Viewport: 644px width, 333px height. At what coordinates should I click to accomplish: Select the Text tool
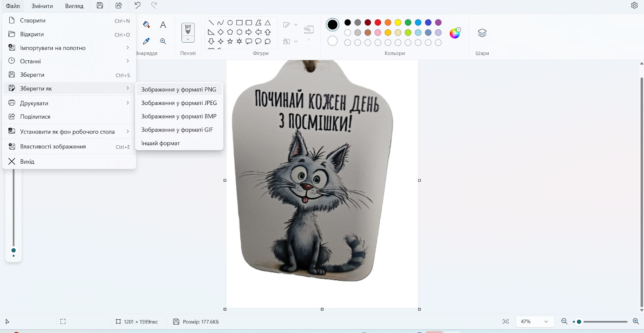(x=163, y=25)
